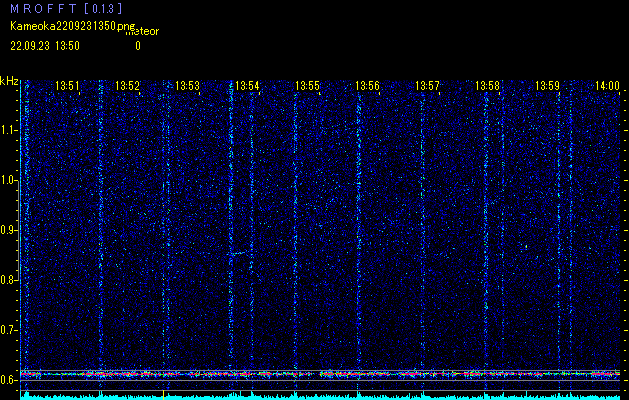
Task: Click the 13:52 time marker
Action: click(x=128, y=86)
